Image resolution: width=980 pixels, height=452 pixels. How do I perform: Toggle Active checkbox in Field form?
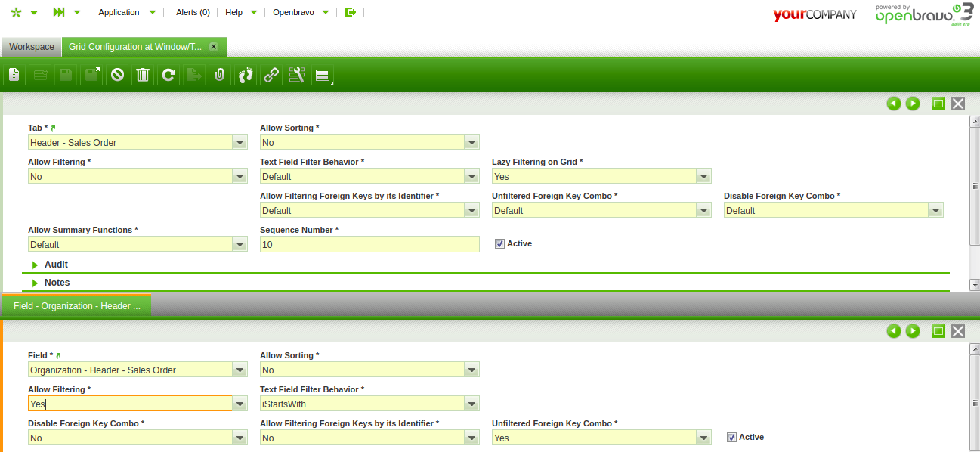pos(731,437)
